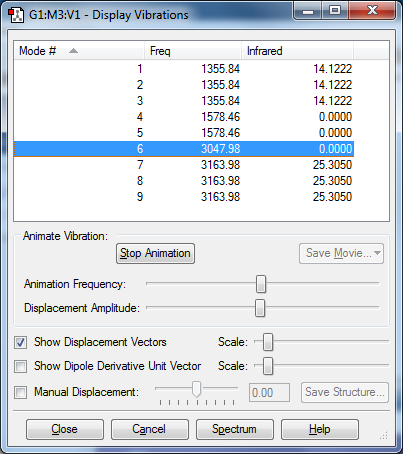Enable Manual Displacement checkbox
The height and width of the screenshot is (454, 403).
click(20, 392)
